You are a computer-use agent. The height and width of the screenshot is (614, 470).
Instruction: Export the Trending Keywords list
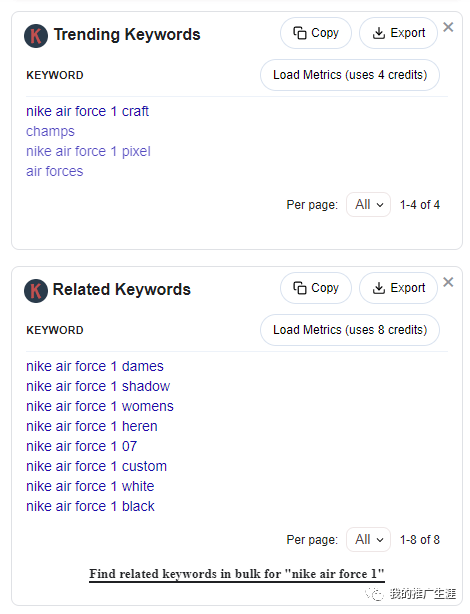pyautogui.click(x=398, y=33)
